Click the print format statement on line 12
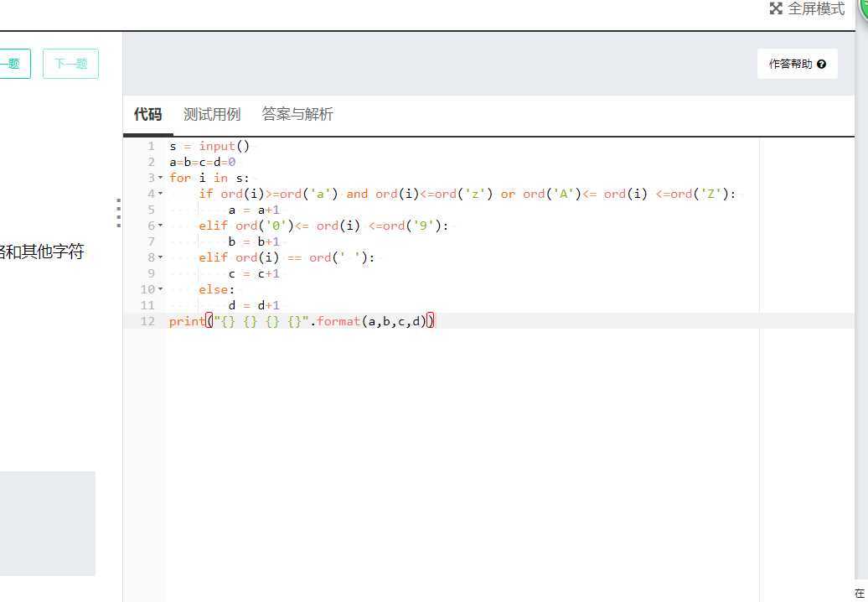Viewport: 868px width, 602px height. click(x=302, y=321)
